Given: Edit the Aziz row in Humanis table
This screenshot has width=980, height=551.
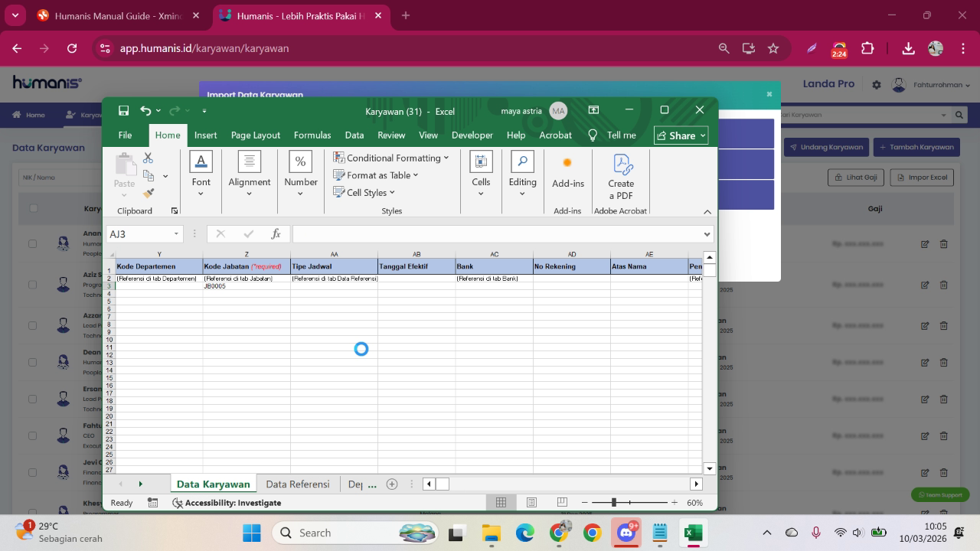Looking at the screenshot, I should click(x=925, y=284).
